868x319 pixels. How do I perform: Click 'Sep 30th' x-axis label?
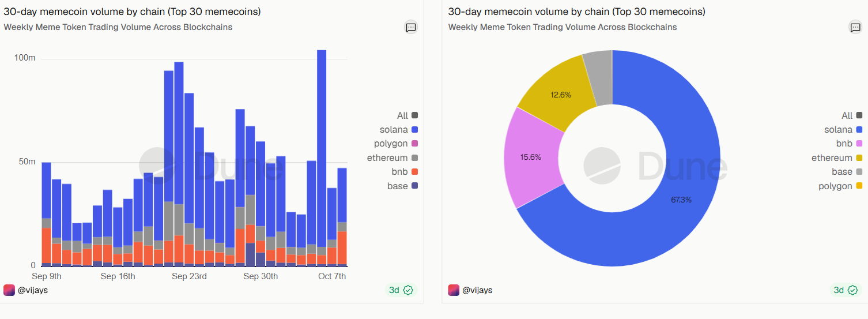[x=261, y=276]
